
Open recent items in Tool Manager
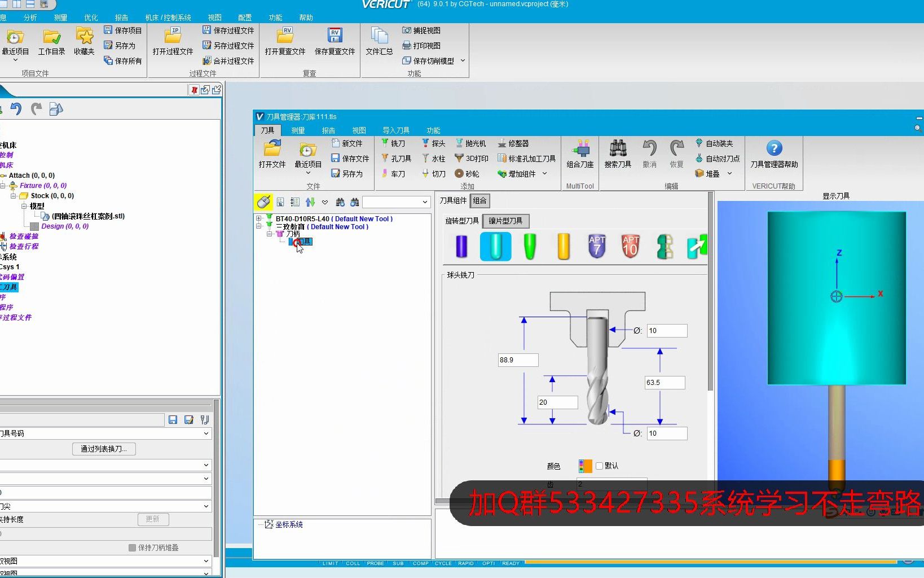tap(308, 156)
